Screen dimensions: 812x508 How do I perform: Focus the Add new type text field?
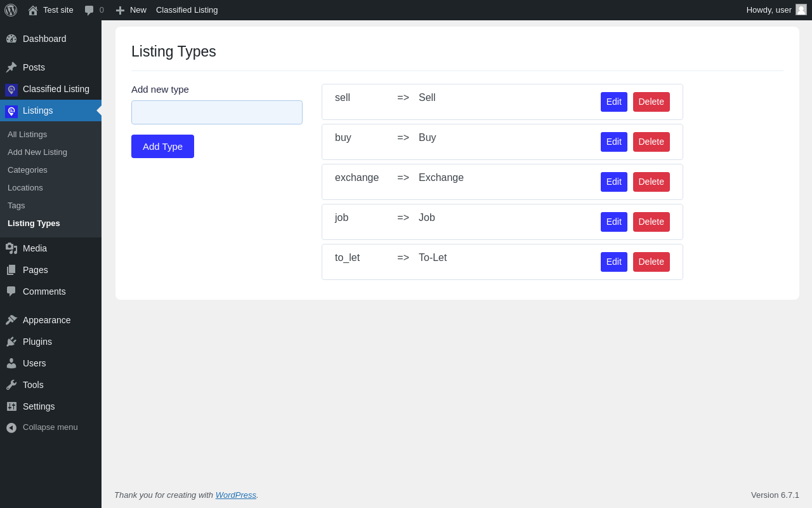(217, 112)
